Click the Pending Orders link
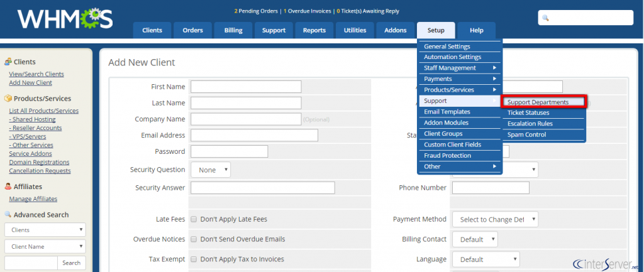The height and width of the screenshot is (272, 644). point(256,11)
